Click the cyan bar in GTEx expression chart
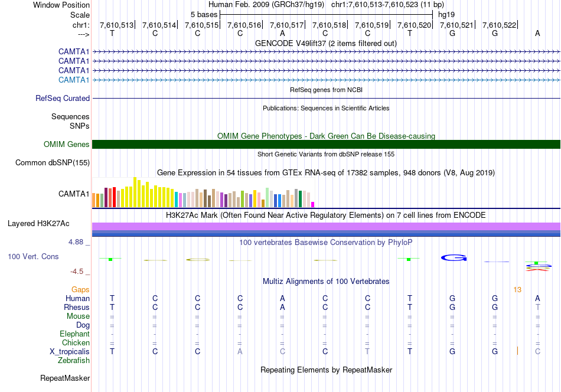Viewport: 561px width, 392px height. (177, 200)
